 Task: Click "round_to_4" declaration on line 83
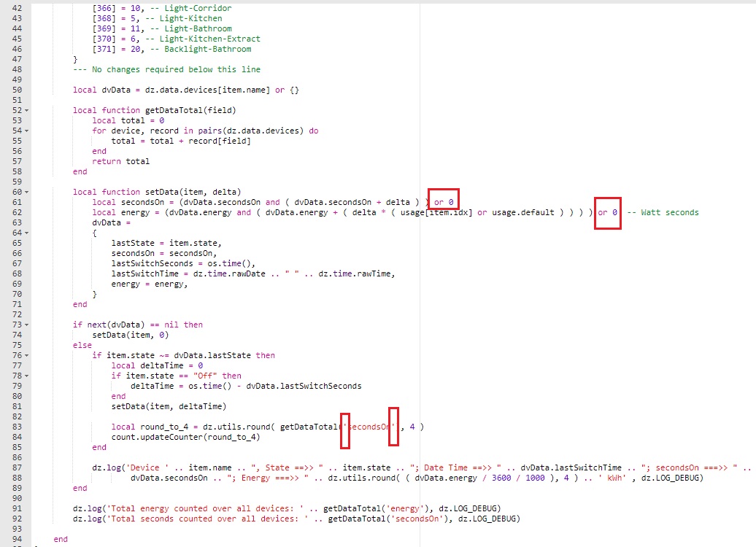click(x=164, y=427)
